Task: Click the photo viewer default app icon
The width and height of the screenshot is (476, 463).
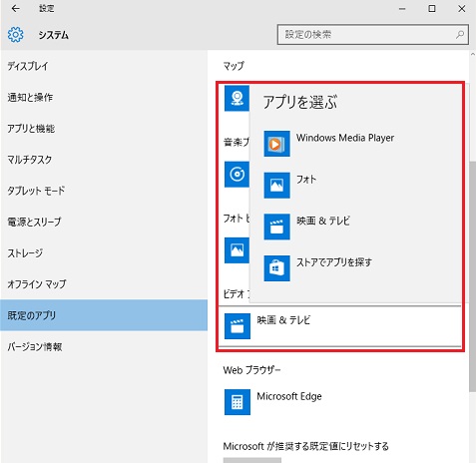Action: 237,250
